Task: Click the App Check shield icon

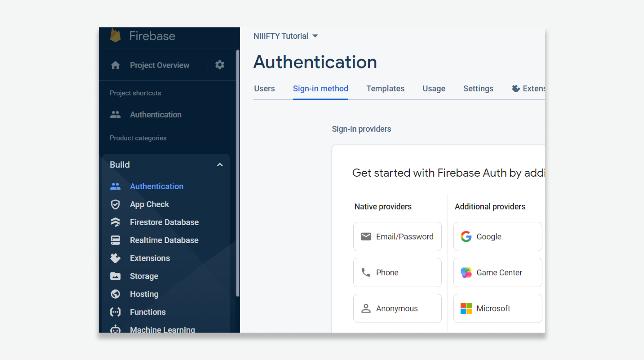Action: coord(115,204)
